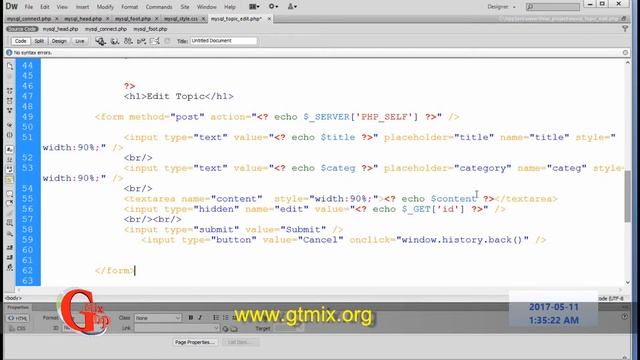Click the Page Properties button
The image size is (640, 360).
(195, 342)
